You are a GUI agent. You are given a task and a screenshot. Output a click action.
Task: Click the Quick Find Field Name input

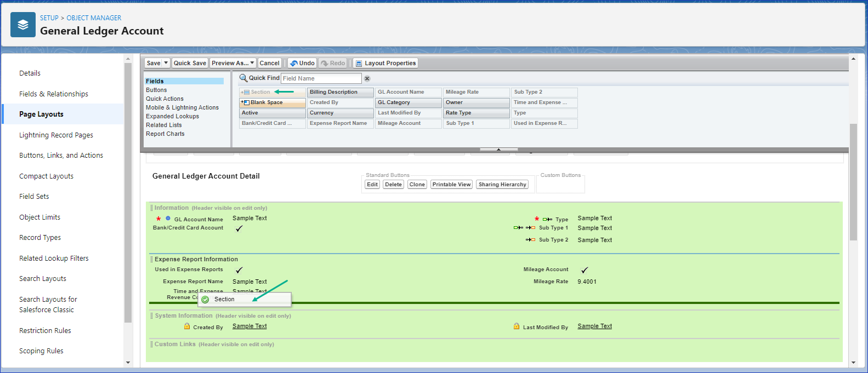click(x=321, y=78)
